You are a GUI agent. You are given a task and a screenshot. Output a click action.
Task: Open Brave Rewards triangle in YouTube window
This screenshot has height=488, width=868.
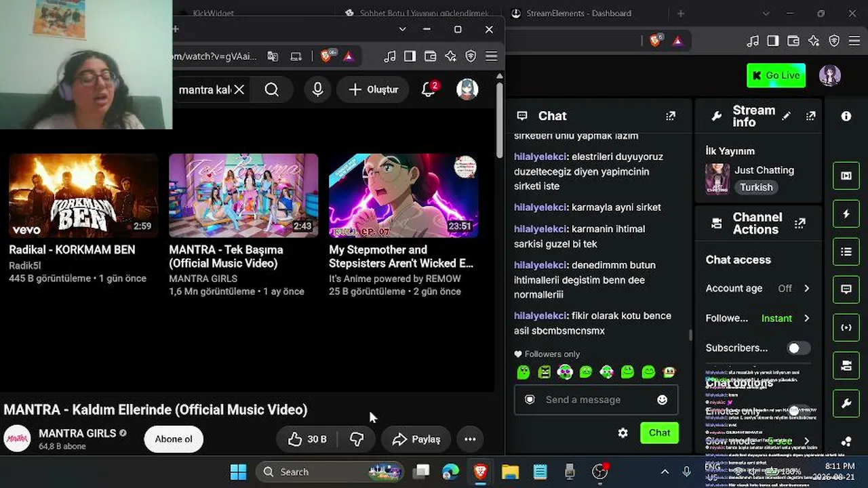pyautogui.click(x=349, y=56)
